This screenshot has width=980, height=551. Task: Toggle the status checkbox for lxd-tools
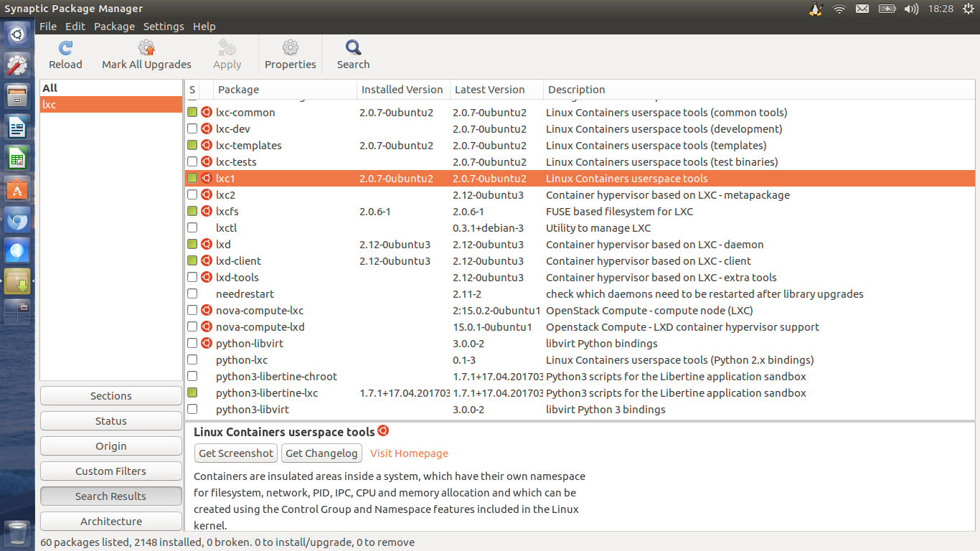pos(192,277)
